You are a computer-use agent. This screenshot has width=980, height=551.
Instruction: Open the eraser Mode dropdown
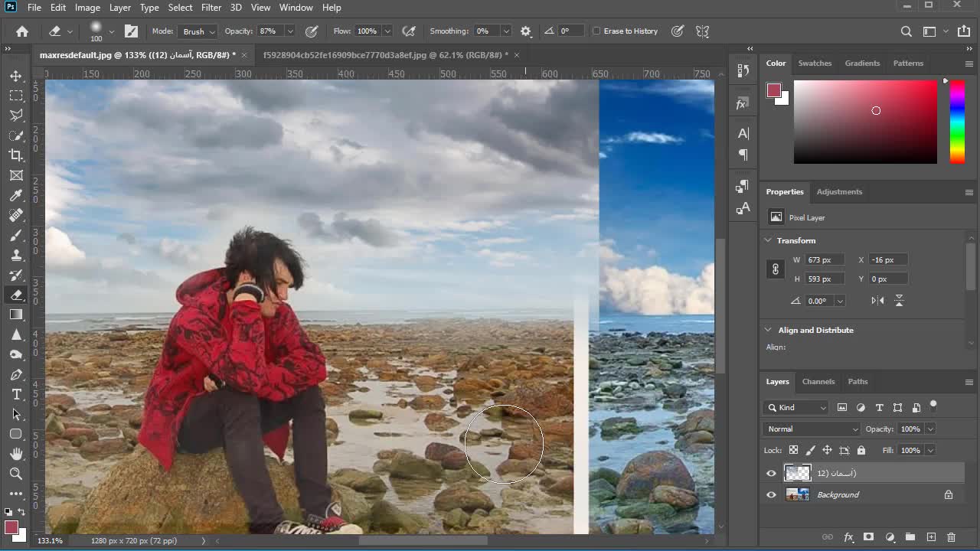198,31
